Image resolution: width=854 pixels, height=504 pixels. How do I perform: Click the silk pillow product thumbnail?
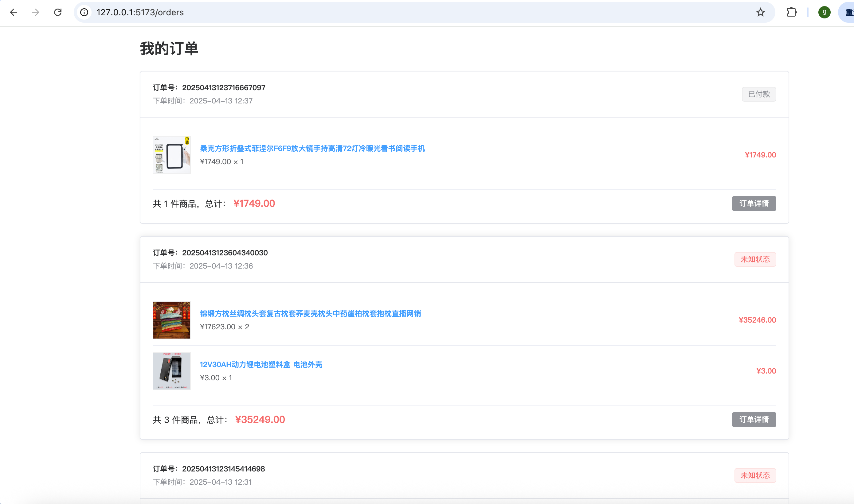point(172,320)
